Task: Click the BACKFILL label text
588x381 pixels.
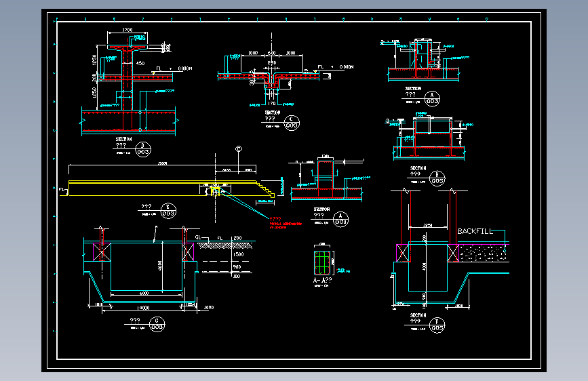Action: coord(475,231)
